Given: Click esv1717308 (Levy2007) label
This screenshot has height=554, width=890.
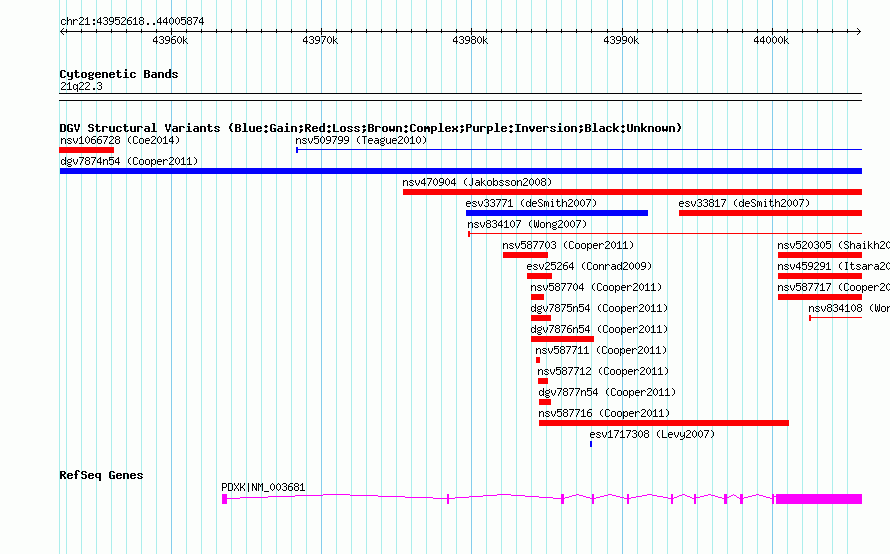Looking at the screenshot, I should coord(652,434).
